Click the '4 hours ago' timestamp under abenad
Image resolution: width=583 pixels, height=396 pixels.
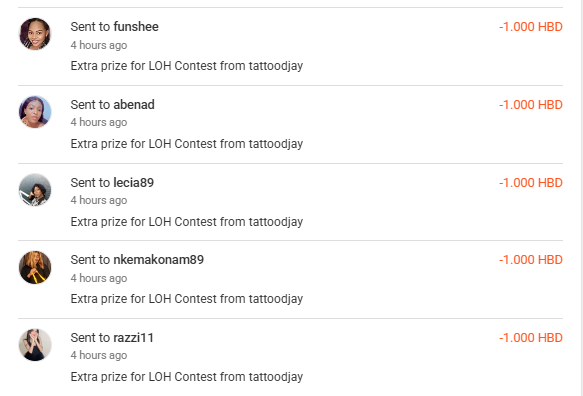click(x=99, y=122)
